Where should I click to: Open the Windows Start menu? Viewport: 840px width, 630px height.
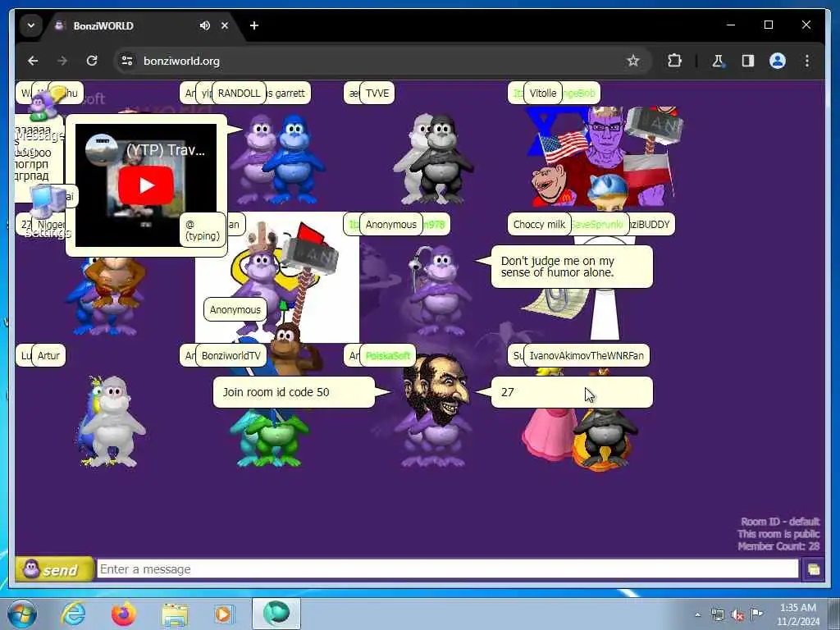coord(22,614)
